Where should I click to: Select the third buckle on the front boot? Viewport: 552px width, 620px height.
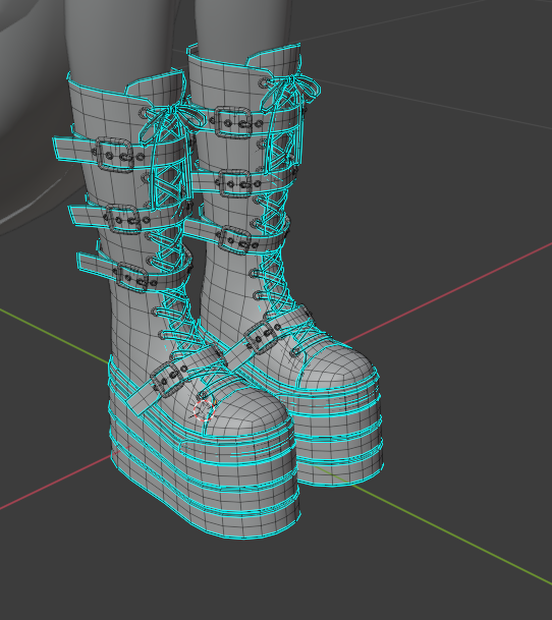(133, 277)
